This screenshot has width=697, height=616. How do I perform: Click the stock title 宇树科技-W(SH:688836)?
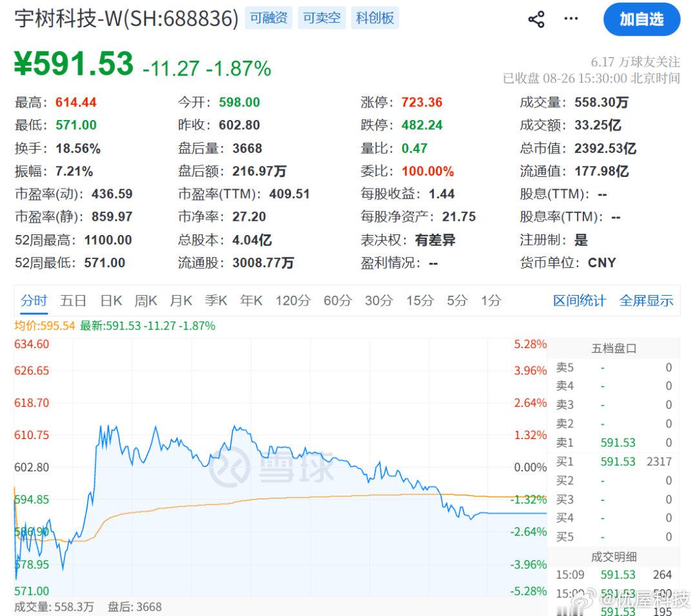tap(126, 19)
